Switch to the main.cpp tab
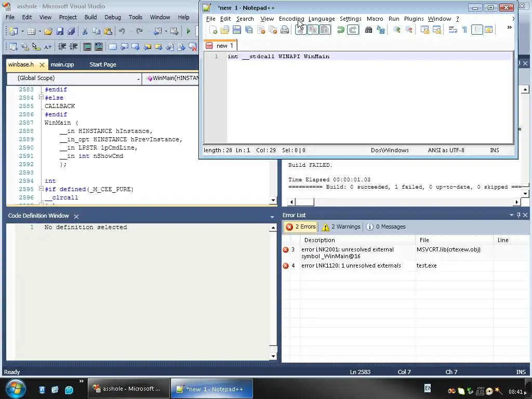The height and width of the screenshot is (399, 532). [x=62, y=64]
